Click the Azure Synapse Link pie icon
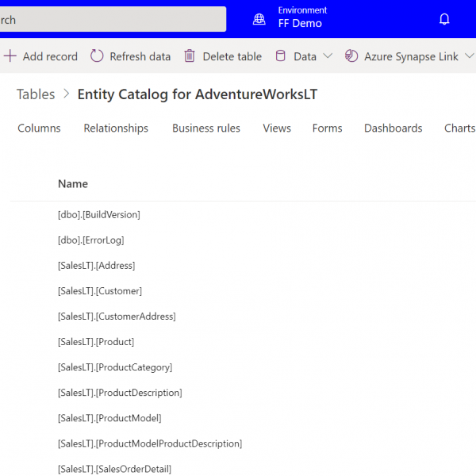Viewport: 476px width, 476px height. click(x=351, y=56)
